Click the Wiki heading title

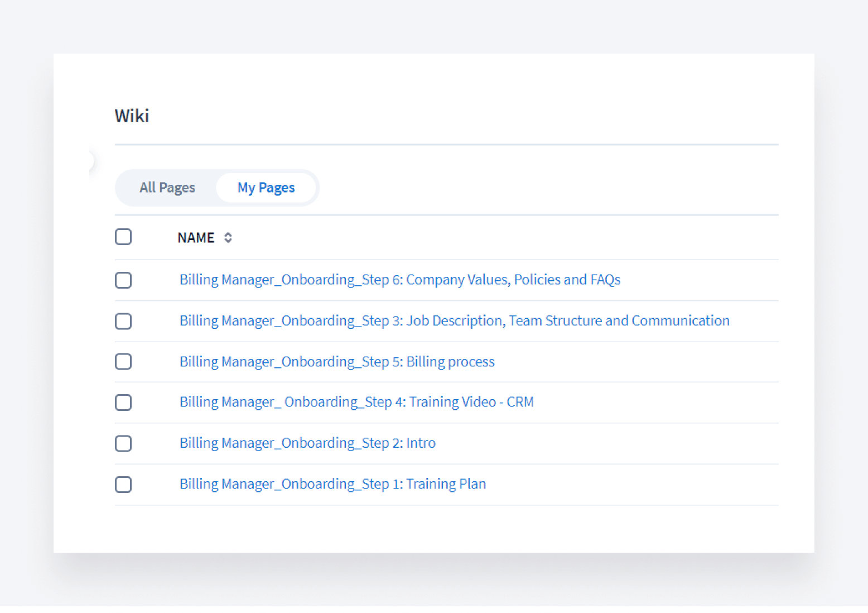[x=132, y=116]
